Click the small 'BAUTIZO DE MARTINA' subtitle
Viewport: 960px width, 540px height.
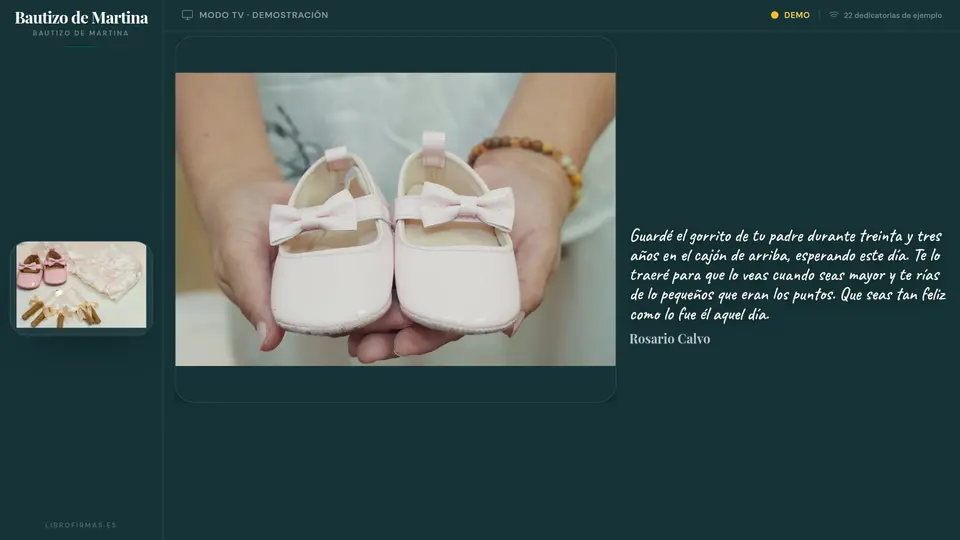point(81,33)
